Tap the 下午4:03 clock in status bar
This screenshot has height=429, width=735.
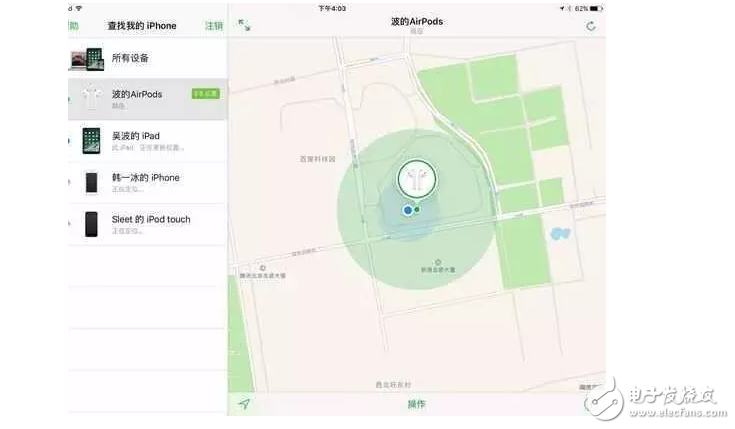coord(332,8)
